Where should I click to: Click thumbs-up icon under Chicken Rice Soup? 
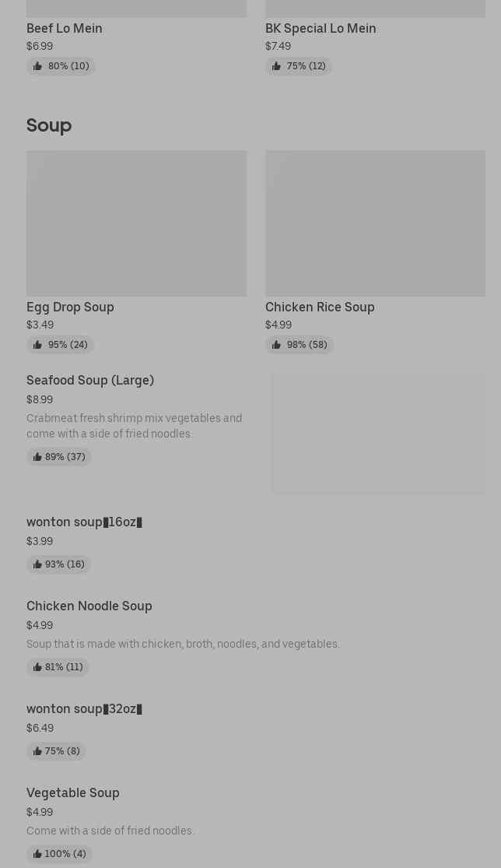pos(276,345)
